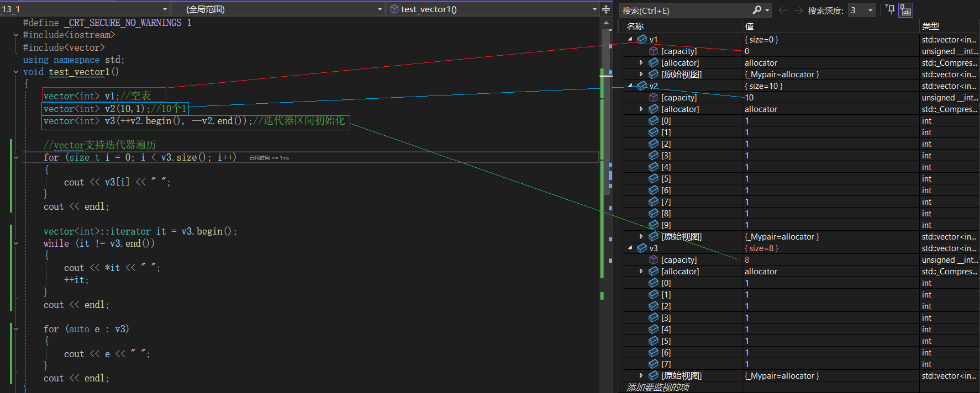980x393 pixels.
Task: Click the v2 [allocator] cube icon
Action: pos(654,109)
